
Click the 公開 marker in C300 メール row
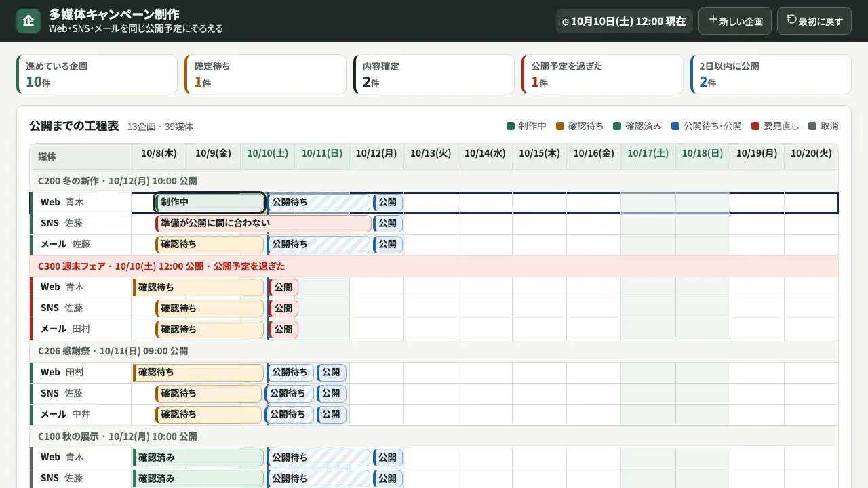[283, 329]
